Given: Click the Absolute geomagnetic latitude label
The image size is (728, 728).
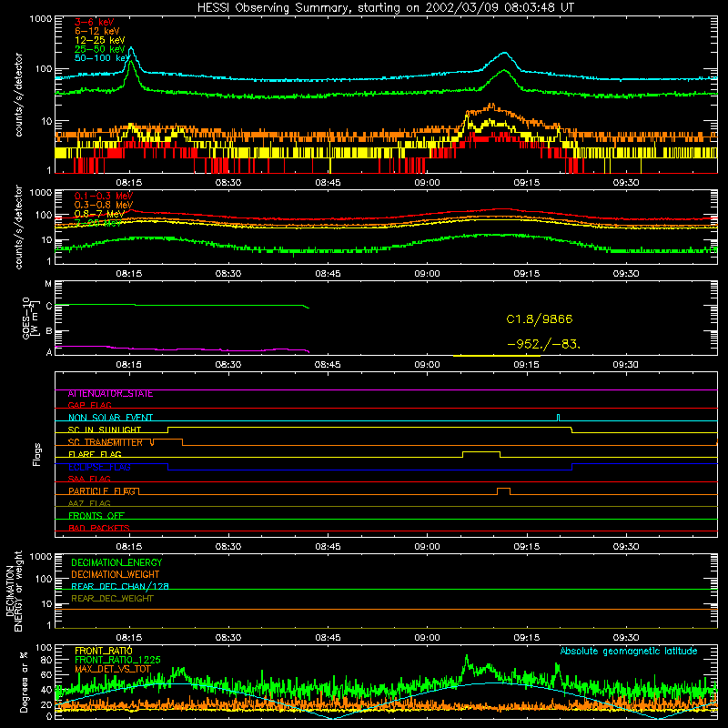Looking at the screenshot, I should [x=629, y=652].
